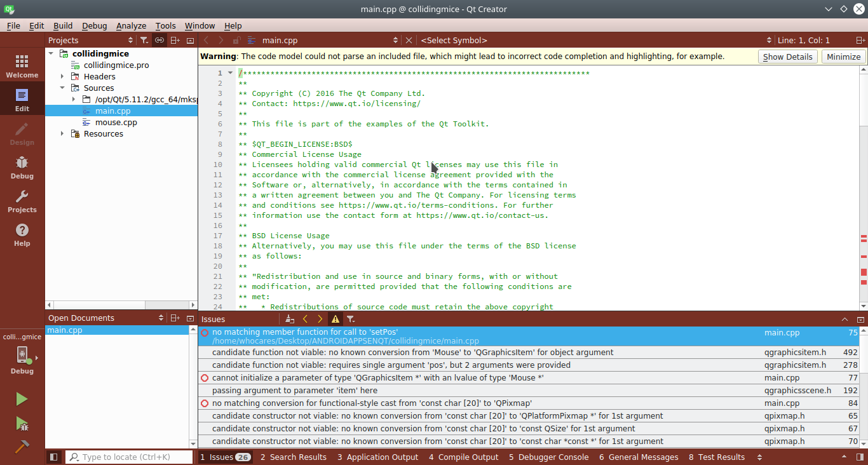Open the Projects tree filter options
This screenshot has height=465, width=868.
(144, 40)
